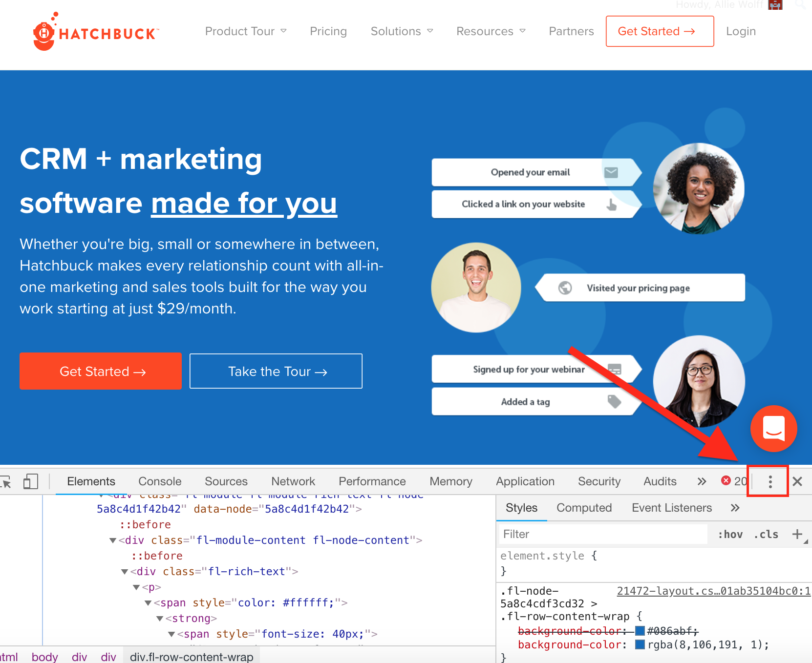Collapse the span color #ffffff node
The image size is (812, 663).
click(148, 603)
